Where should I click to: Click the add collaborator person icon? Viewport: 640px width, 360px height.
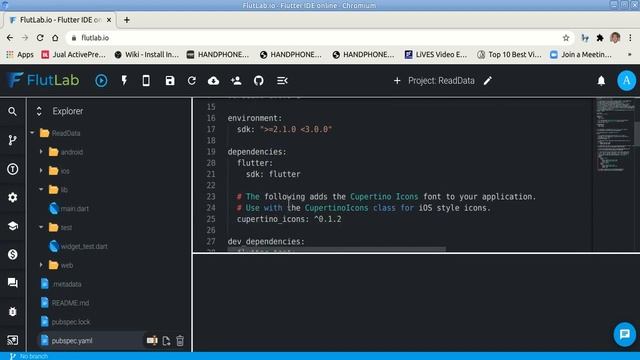pyautogui.click(x=236, y=80)
